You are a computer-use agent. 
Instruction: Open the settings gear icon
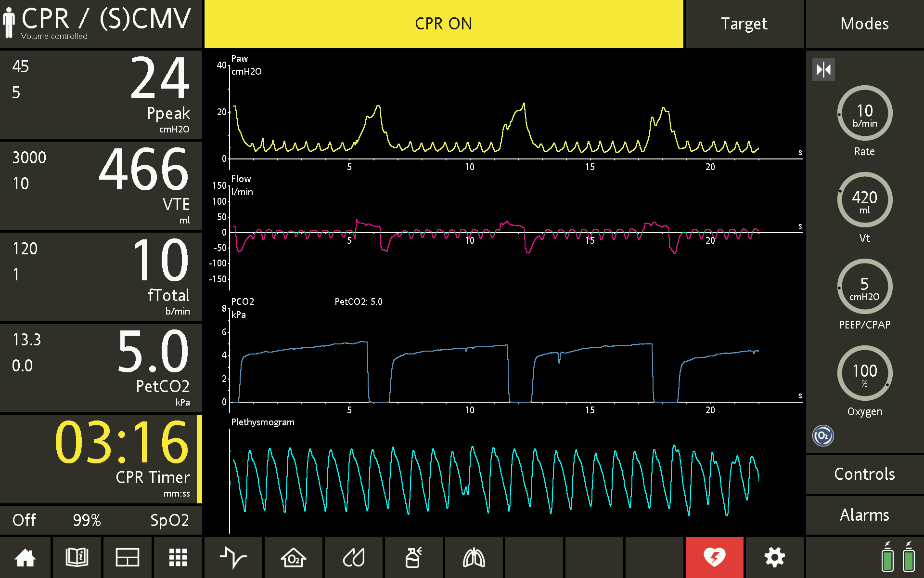(775, 558)
